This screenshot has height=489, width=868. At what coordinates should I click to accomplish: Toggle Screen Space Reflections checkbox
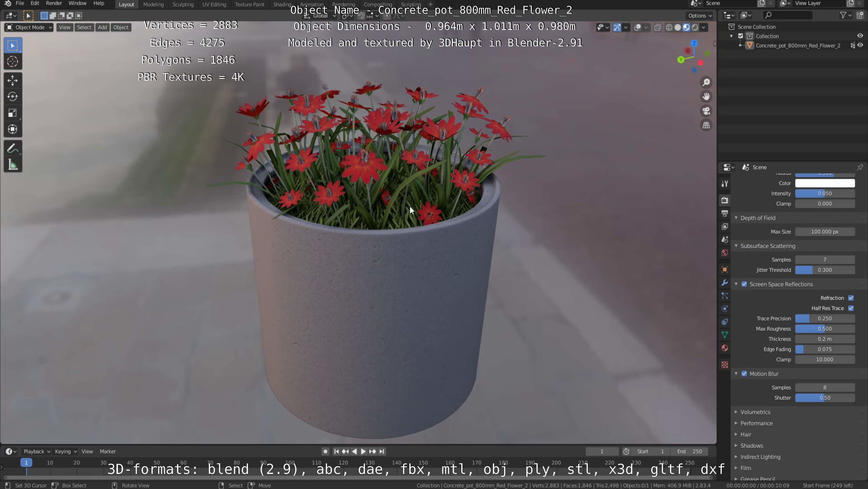click(744, 284)
